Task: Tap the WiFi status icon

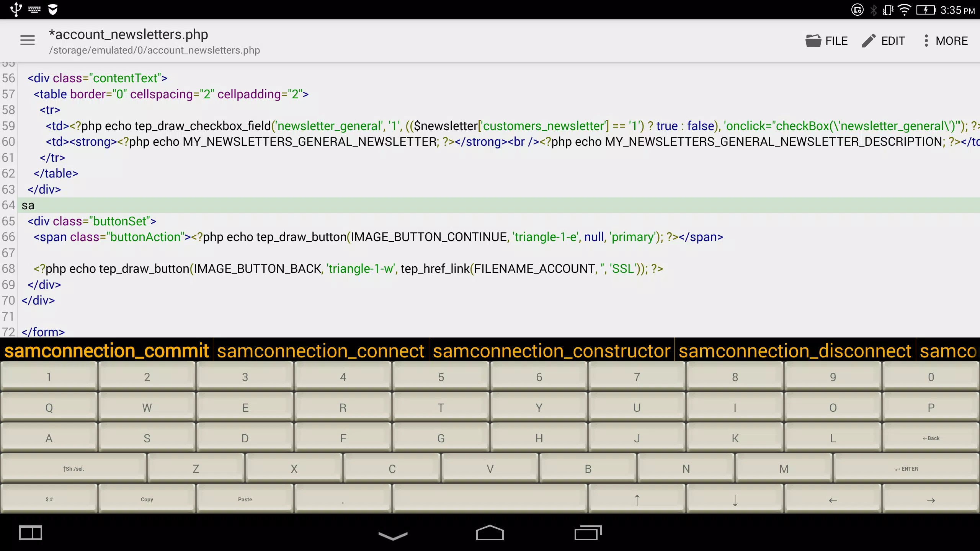Action: pos(904,10)
